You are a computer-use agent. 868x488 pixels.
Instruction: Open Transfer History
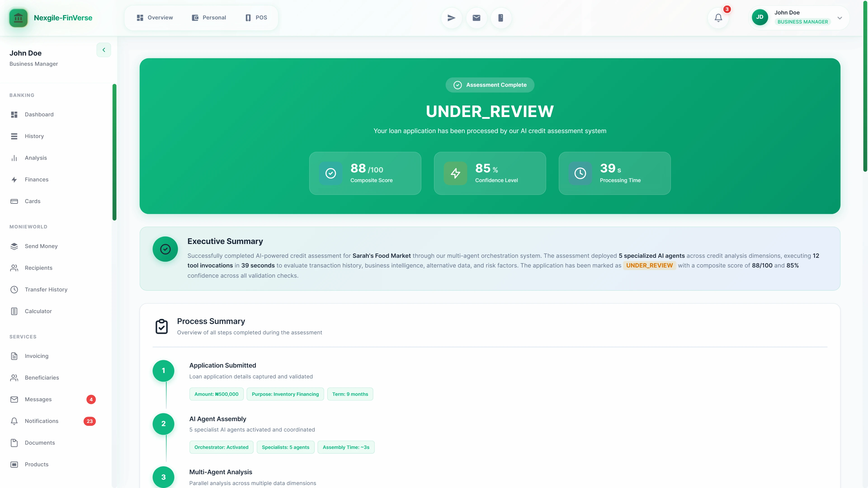pyautogui.click(x=46, y=289)
